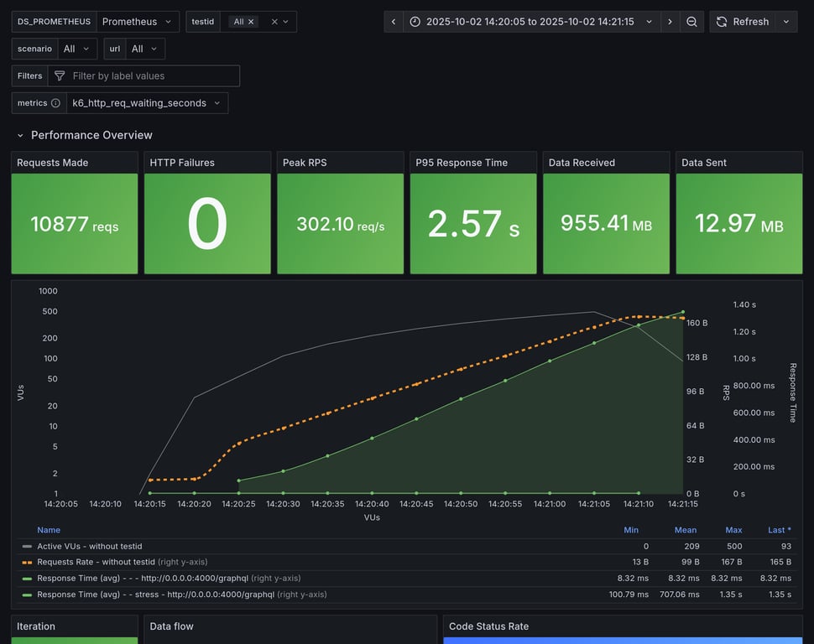Click the Refresh button

(x=741, y=22)
